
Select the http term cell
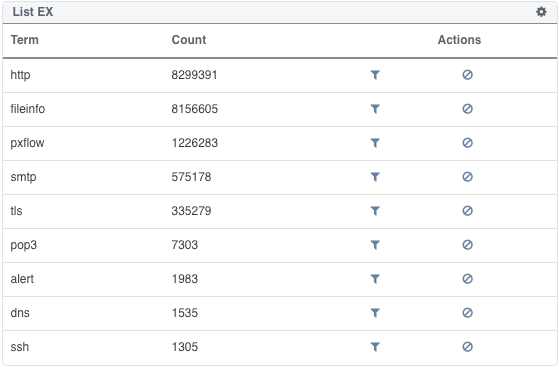[20, 75]
